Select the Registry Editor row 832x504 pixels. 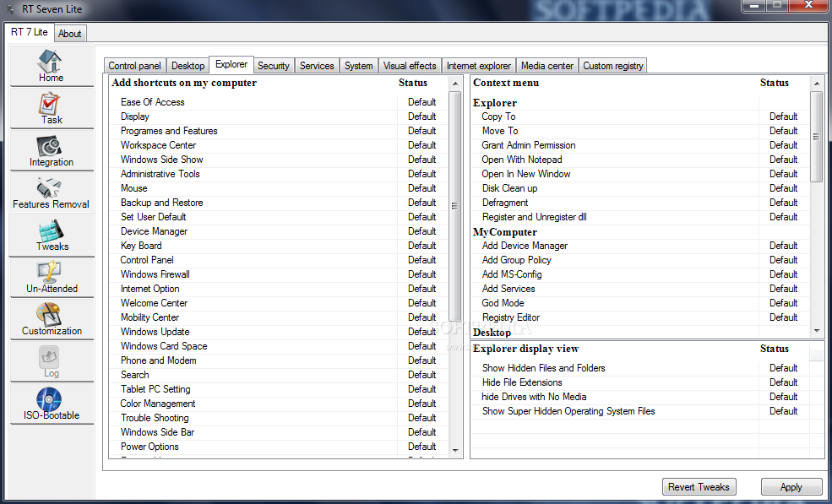tap(640, 317)
